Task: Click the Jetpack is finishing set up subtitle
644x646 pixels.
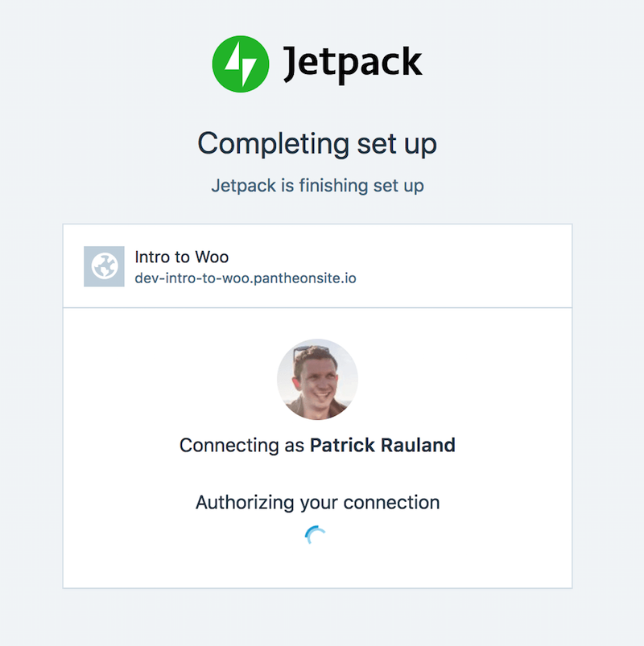Action: (317, 185)
